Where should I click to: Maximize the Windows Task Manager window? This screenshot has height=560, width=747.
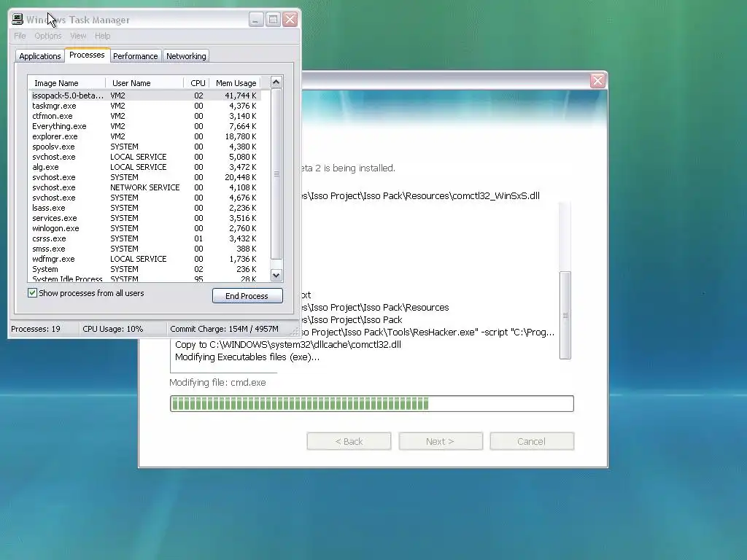pyautogui.click(x=273, y=20)
